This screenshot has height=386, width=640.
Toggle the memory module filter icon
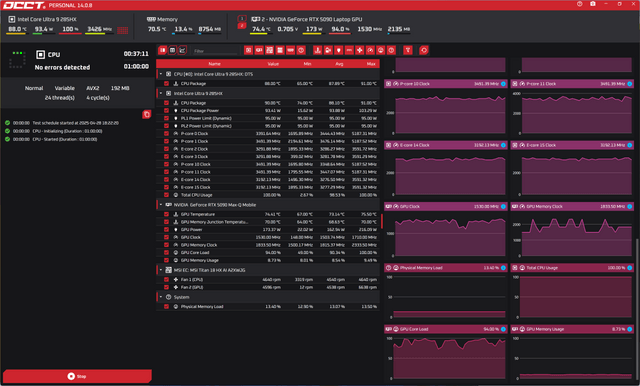coord(291,50)
